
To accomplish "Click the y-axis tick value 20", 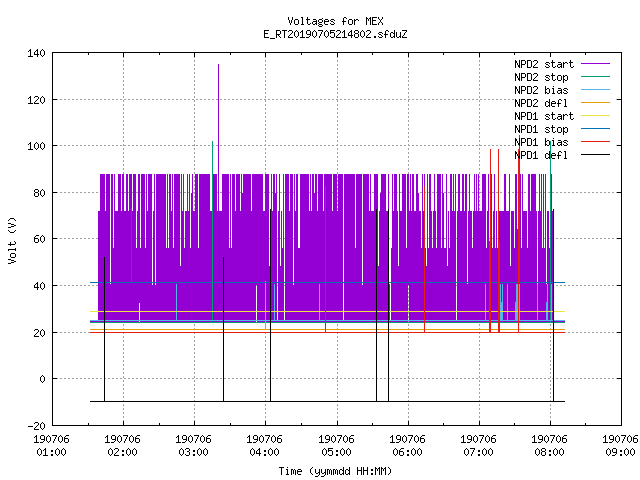I will click(x=40, y=333).
